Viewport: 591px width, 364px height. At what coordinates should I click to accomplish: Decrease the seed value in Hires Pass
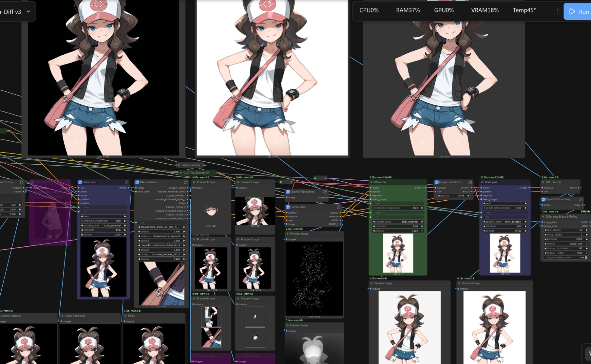click(82, 216)
